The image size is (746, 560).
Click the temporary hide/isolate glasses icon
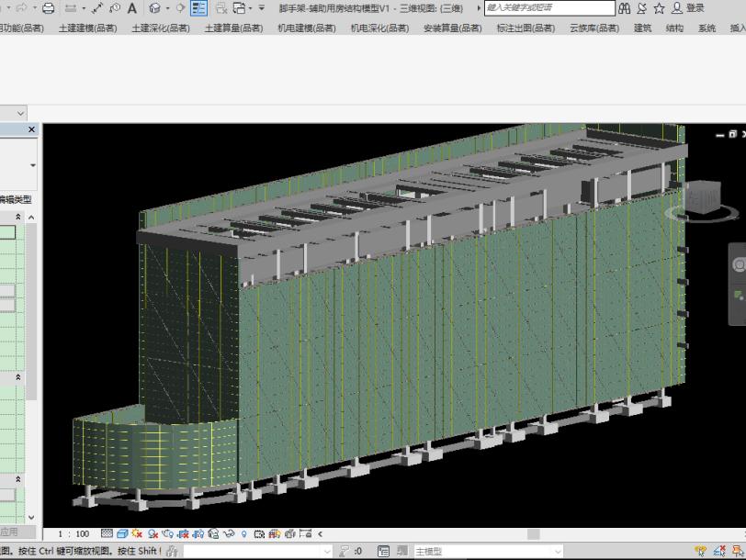coord(230,533)
